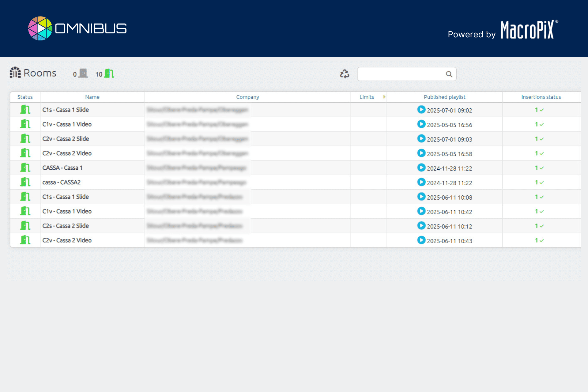The image size is (588, 392).
Task: Filter by offline rooms grey door icon
Action: click(x=83, y=73)
